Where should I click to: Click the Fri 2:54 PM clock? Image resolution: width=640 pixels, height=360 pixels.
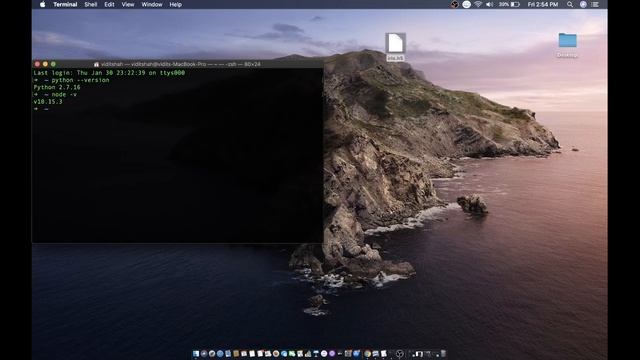point(542,4)
